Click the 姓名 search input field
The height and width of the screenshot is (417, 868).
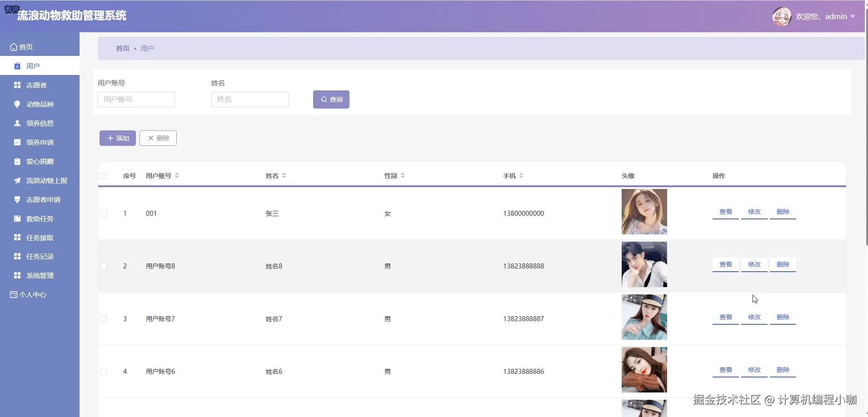(250, 99)
